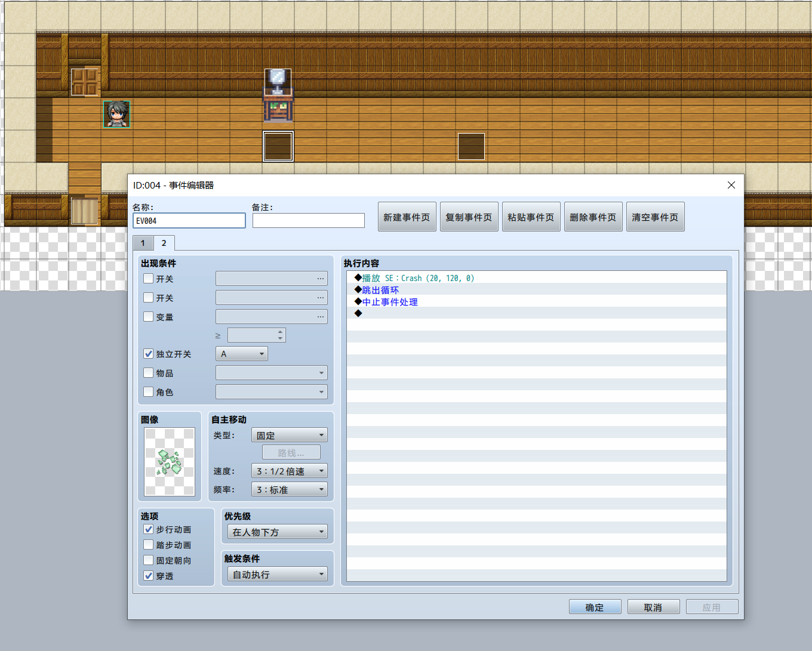Uncheck the 穿透 option
Viewport: 812px width, 651px height.
[149, 576]
